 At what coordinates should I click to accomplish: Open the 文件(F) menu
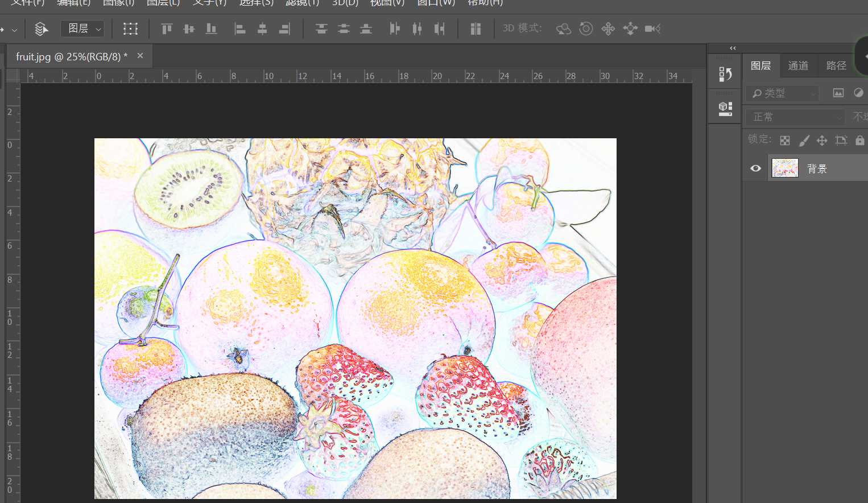tap(27, 2)
